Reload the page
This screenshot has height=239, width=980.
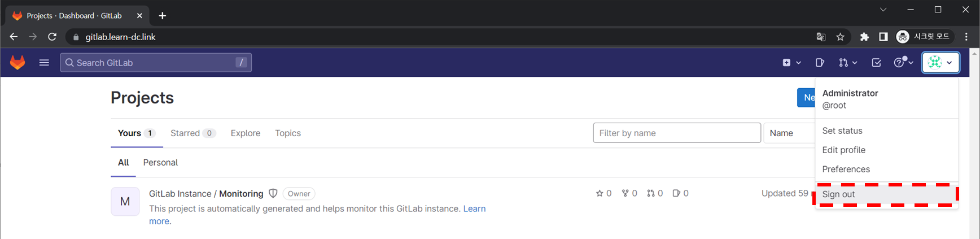[x=52, y=37]
